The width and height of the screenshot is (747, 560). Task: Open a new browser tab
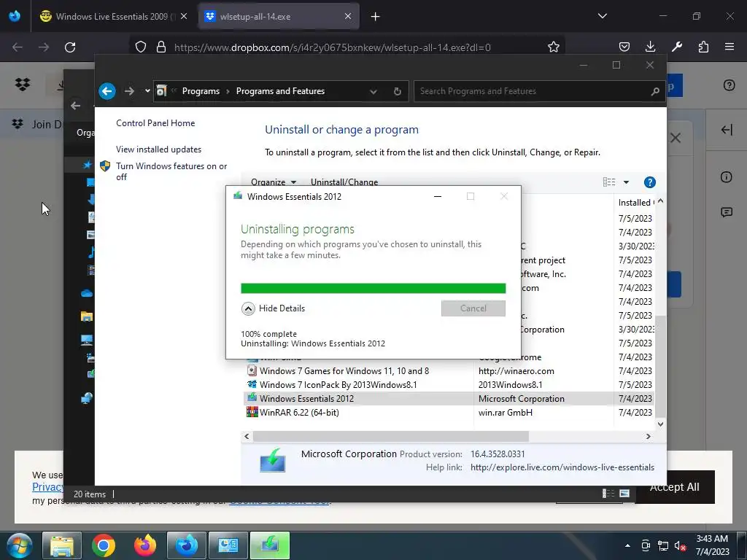pyautogui.click(x=376, y=17)
